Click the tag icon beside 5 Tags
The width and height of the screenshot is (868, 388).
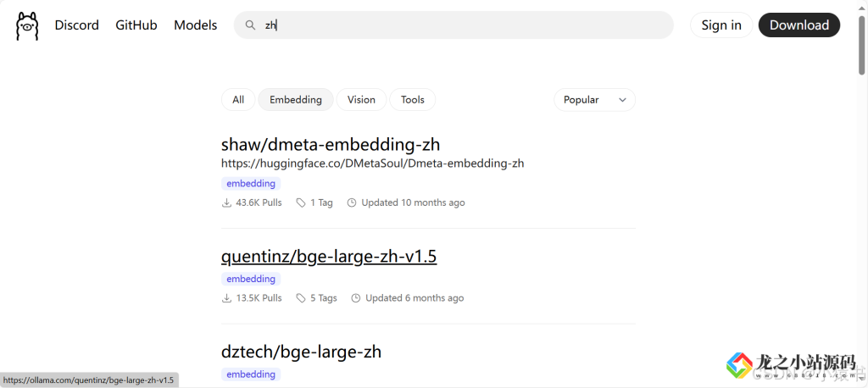(x=301, y=298)
